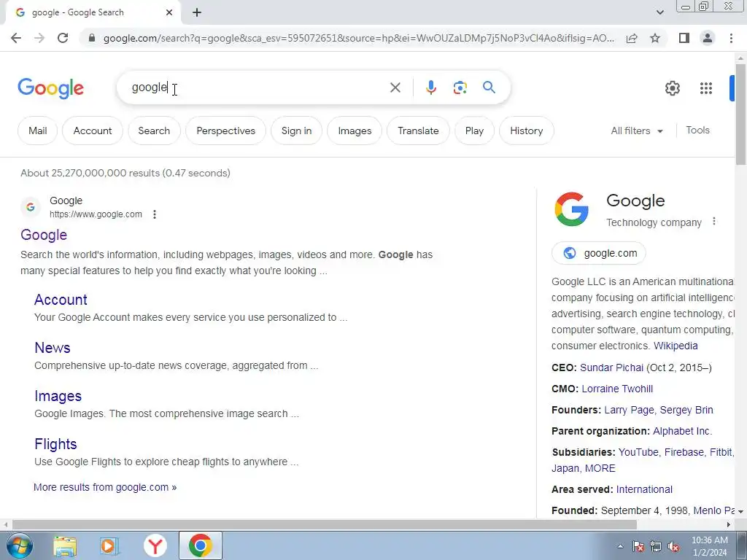
Task: Click the browser forward arrow
Action: [x=39, y=38]
